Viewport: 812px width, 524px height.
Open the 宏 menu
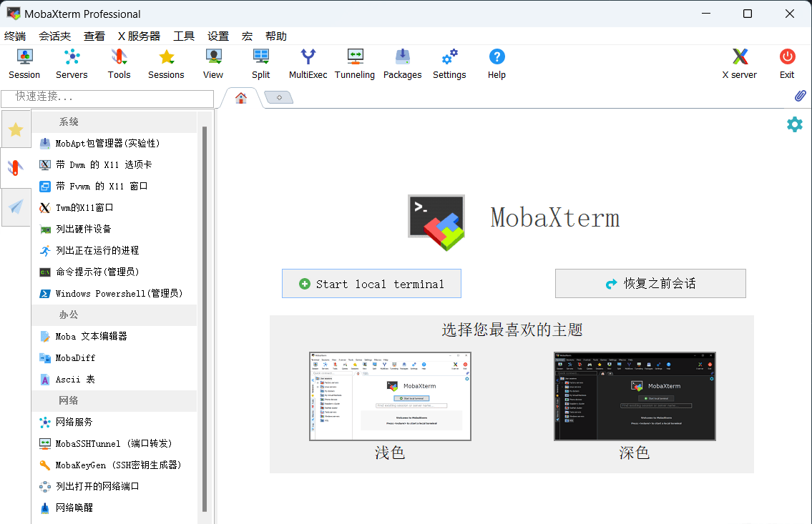click(247, 36)
